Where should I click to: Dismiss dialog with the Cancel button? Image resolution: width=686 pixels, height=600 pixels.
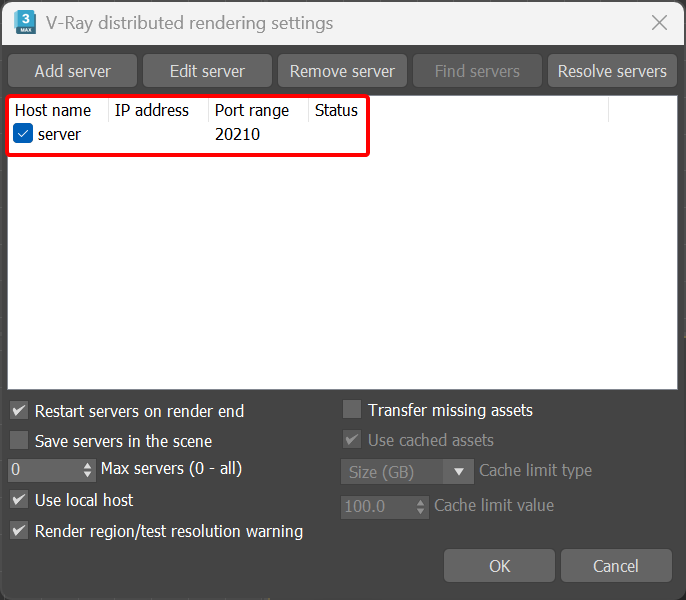coord(616,566)
